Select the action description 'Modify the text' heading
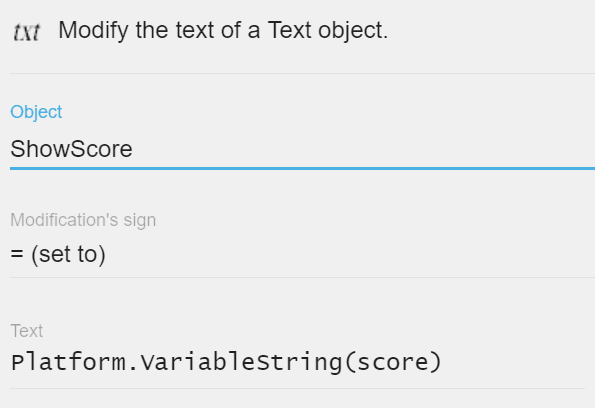The height and width of the screenshot is (408, 595). pos(223,30)
